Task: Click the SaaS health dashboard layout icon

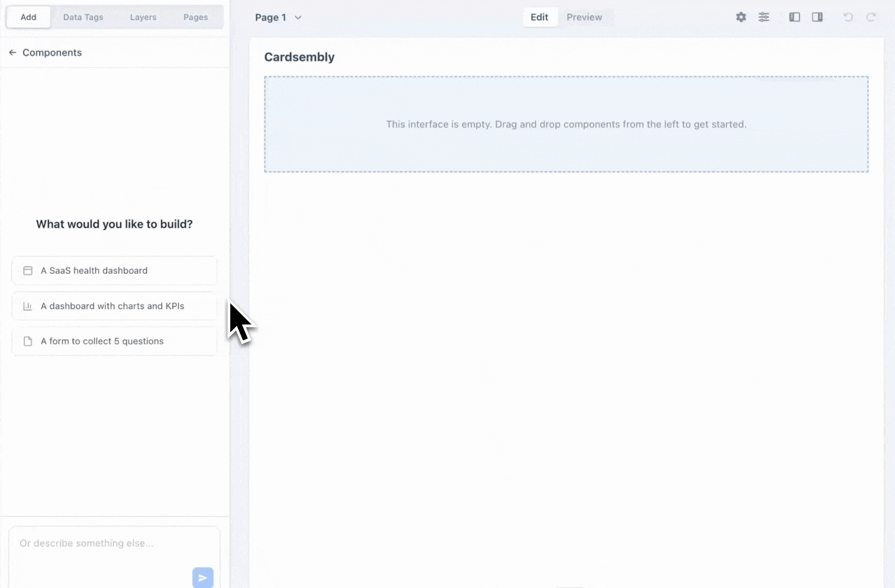Action: click(x=28, y=271)
